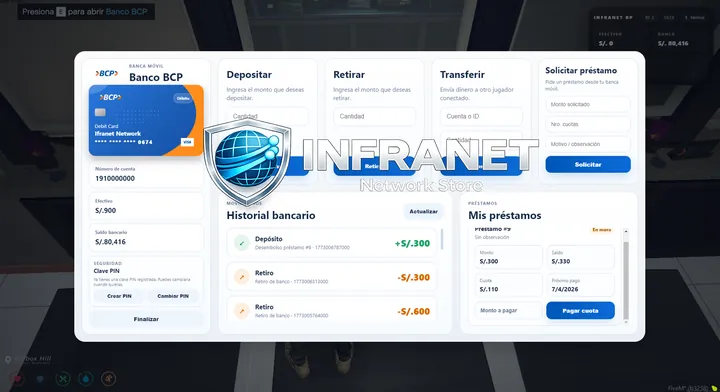Focus the Cuenta o ID field
Image resolution: width=720 pixels, height=392 pixels.
[481, 117]
